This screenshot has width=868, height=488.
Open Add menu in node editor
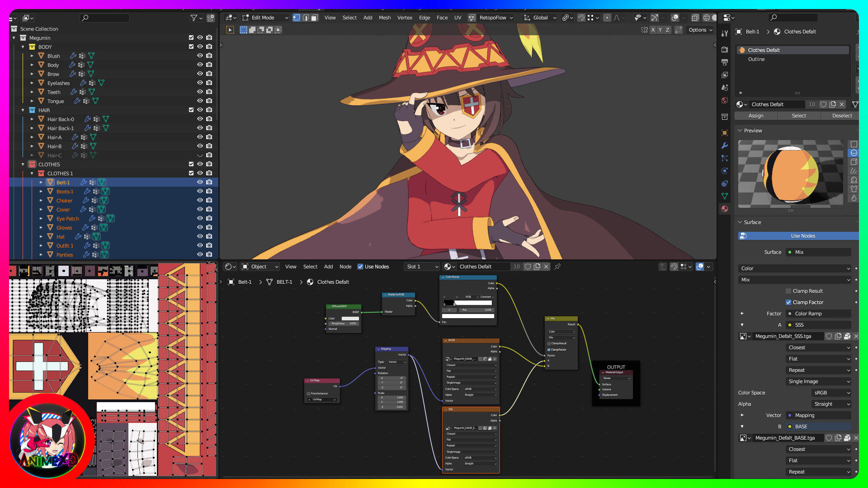(x=328, y=267)
